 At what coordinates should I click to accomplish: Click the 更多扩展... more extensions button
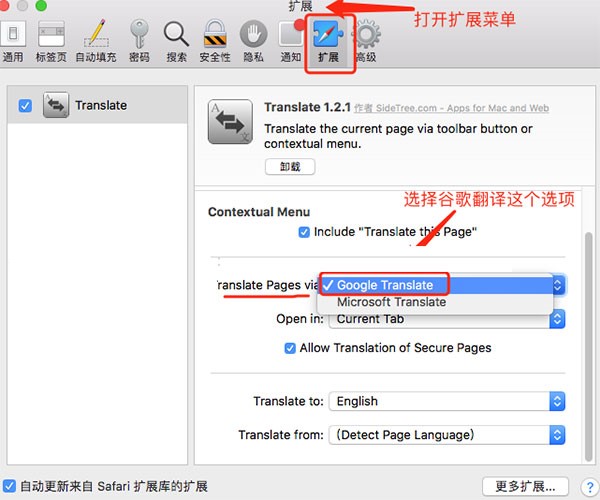[x=525, y=487]
